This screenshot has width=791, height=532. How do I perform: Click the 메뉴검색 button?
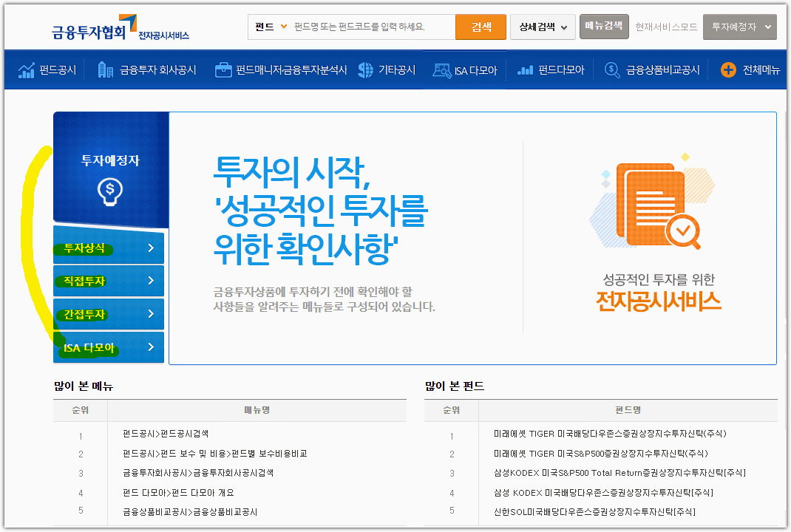(604, 24)
